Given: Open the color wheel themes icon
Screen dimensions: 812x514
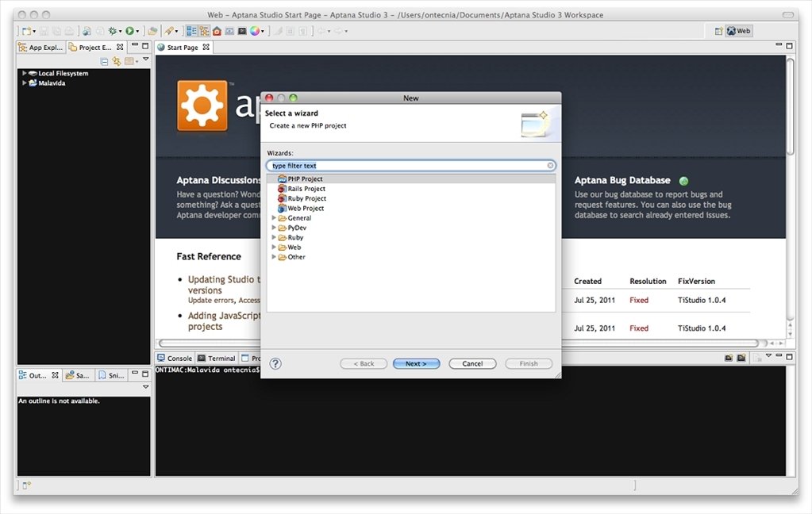Looking at the screenshot, I should click(255, 31).
